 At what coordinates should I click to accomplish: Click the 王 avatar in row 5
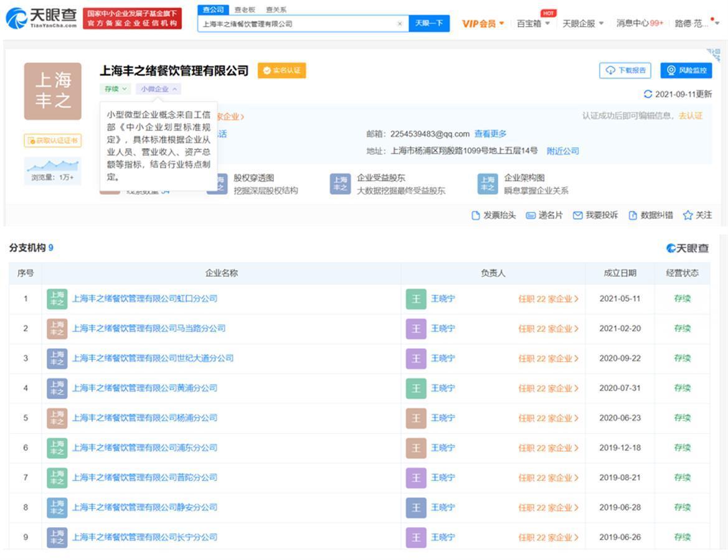point(416,418)
